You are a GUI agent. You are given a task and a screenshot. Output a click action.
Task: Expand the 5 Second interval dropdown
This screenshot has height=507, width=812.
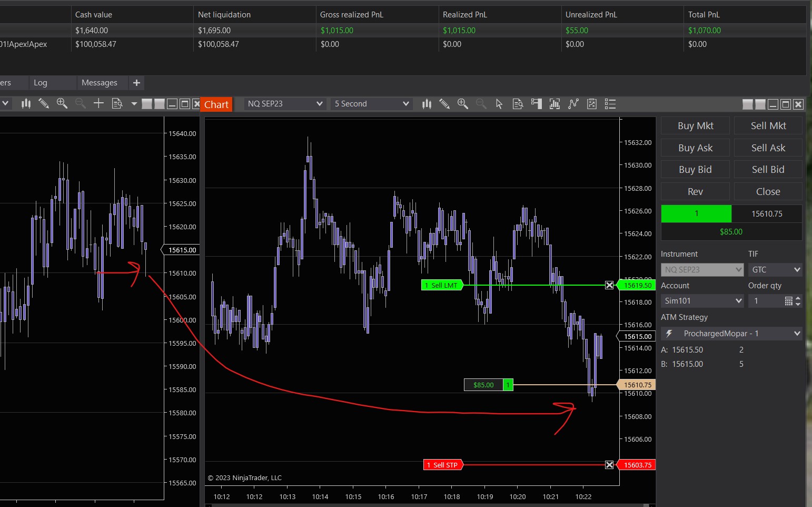(371, 104)
